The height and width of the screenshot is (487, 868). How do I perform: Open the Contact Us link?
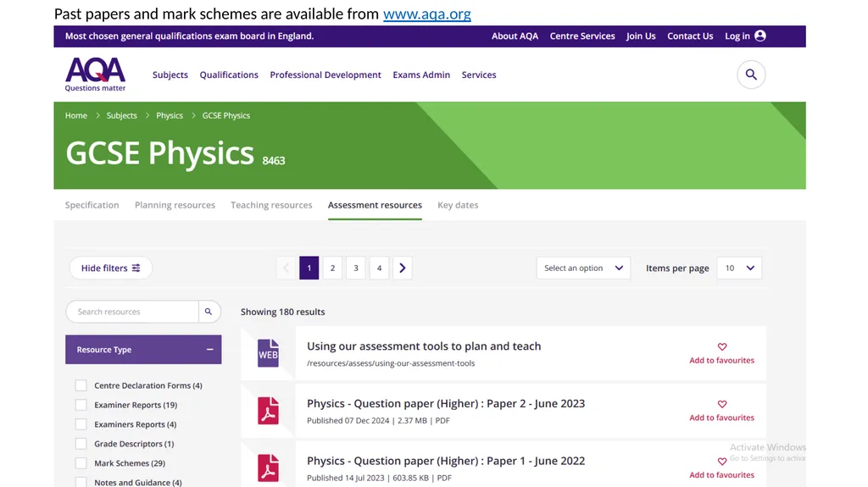coord(690,36)
